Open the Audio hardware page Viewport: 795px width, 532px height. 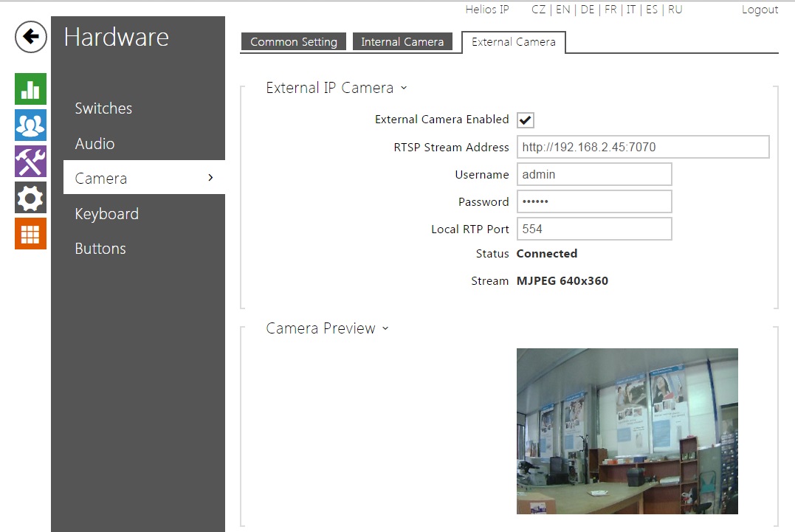click(94, 143)
